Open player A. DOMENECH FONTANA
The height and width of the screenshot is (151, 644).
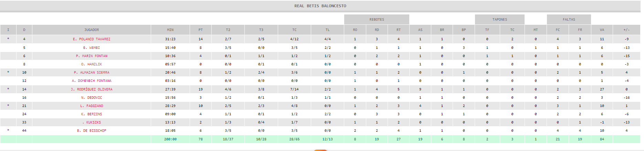(92, 81)
